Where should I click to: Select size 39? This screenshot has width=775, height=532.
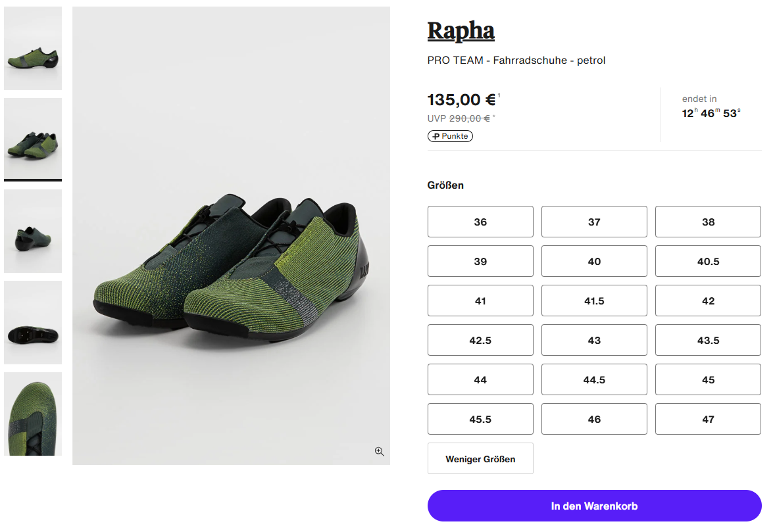click(480, 261)
